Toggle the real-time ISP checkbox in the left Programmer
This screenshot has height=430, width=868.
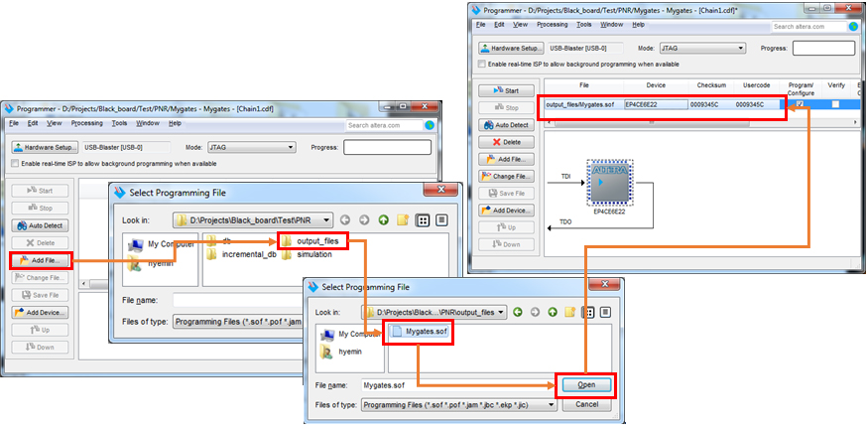click(15, 164)
